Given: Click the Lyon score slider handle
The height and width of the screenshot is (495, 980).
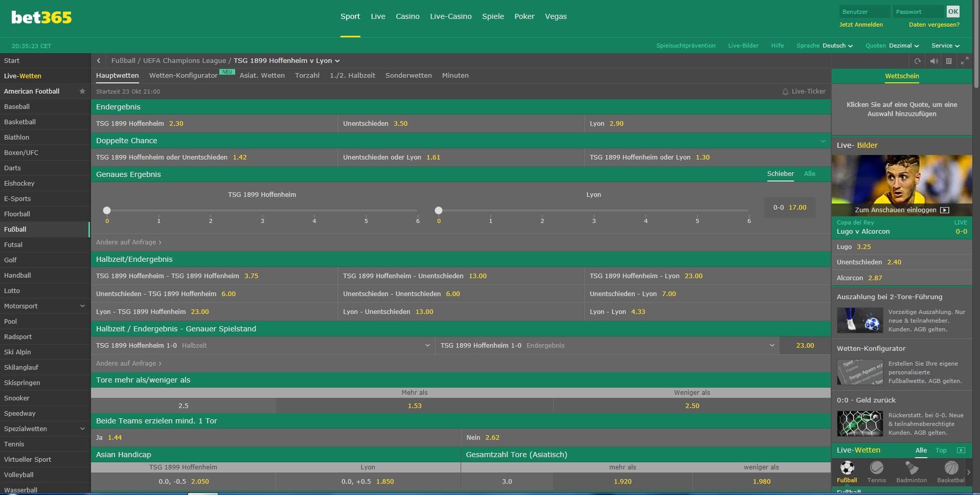Looking at the screenshot, I should [x=439, y=210].
